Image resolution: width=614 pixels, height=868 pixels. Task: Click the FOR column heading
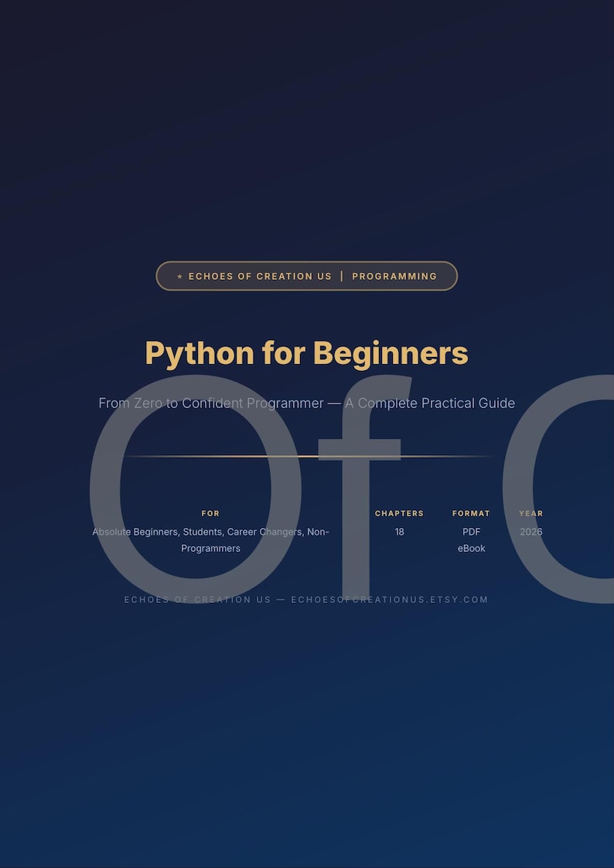(210, 513)
